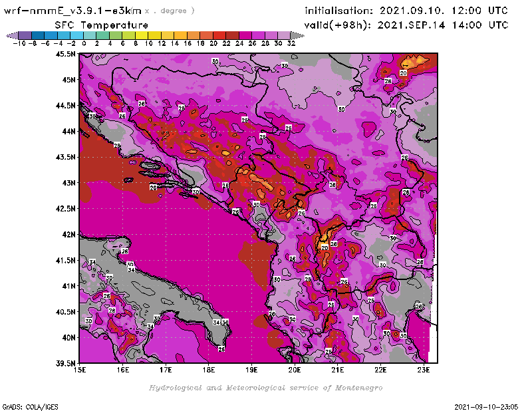This screenshot has height=411, width=532.
Task: Click the '44.5N' latitude axis label
Action: [x=65, y=106]
